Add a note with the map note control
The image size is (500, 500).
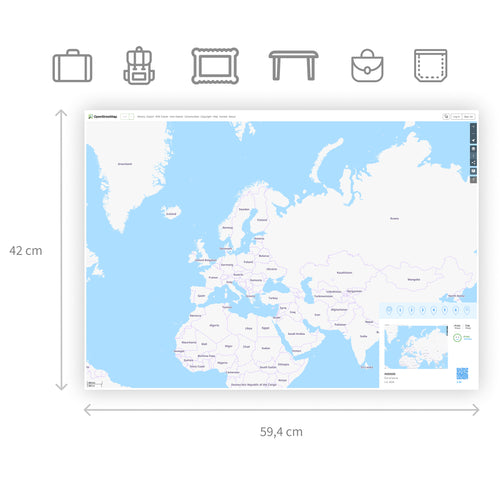point(473,171)
